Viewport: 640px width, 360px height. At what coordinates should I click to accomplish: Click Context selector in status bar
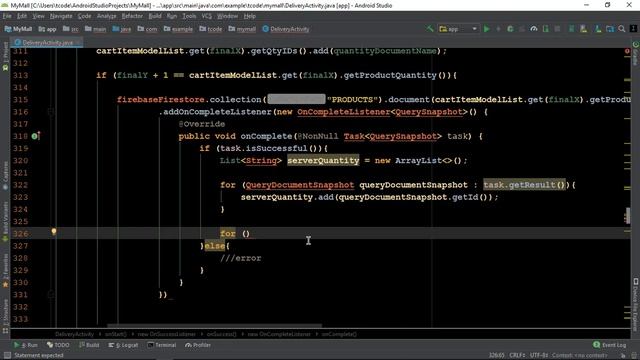[579, 356]
